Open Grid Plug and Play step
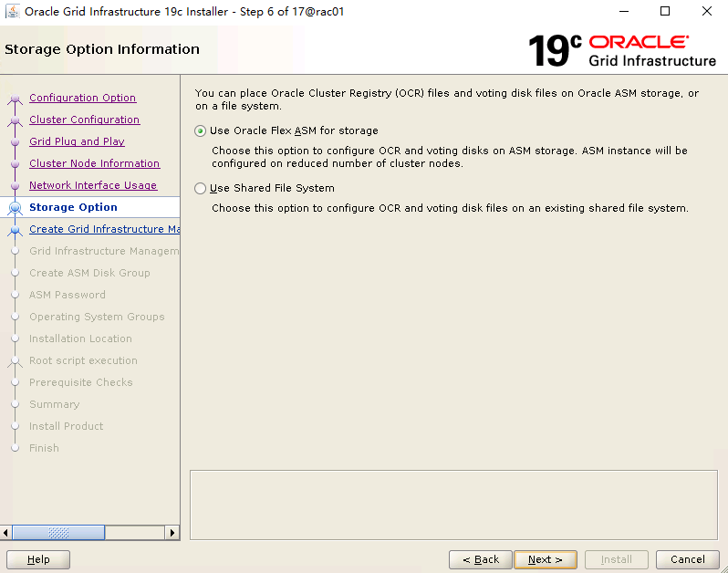Image resolution: width=728 pixels, height=573 pixels. point(77,141)
